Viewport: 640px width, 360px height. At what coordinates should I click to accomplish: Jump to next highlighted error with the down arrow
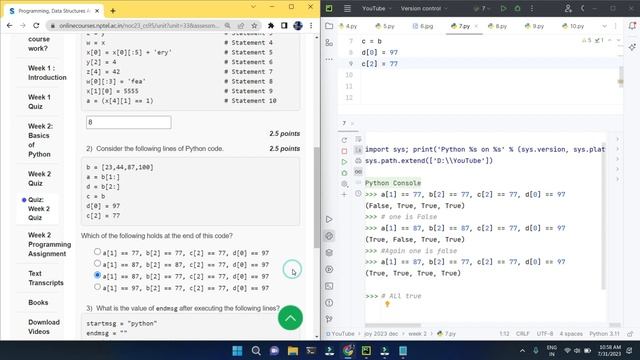(x=618, y=40)
